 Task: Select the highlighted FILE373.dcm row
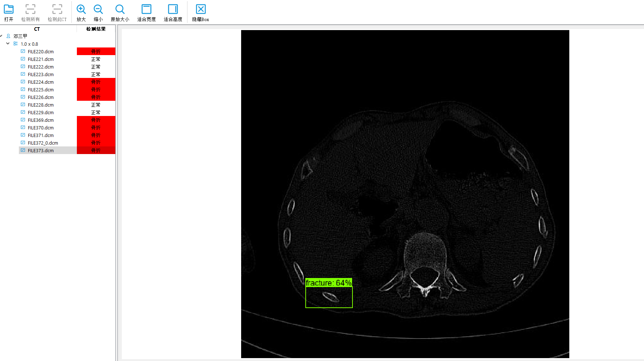point(67,150)
